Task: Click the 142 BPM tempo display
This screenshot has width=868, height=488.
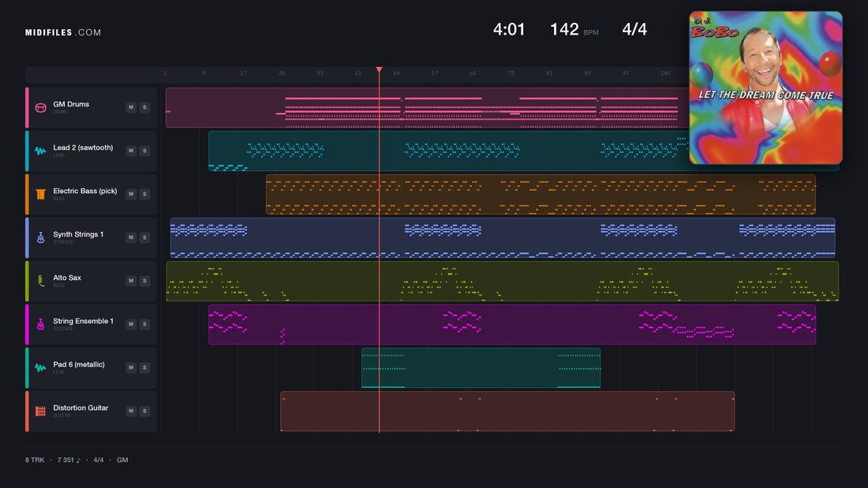Action: [574, 29]
